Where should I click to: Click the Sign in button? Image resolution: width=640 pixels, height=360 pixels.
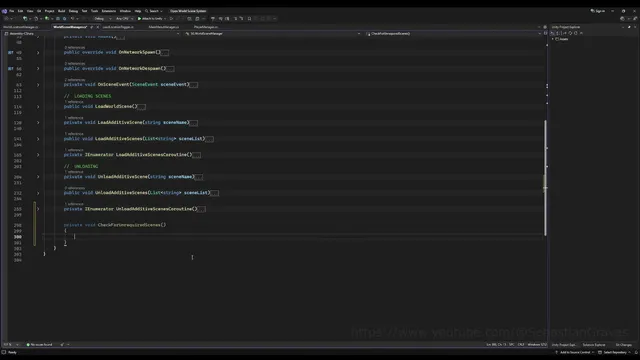click(598, 11)
